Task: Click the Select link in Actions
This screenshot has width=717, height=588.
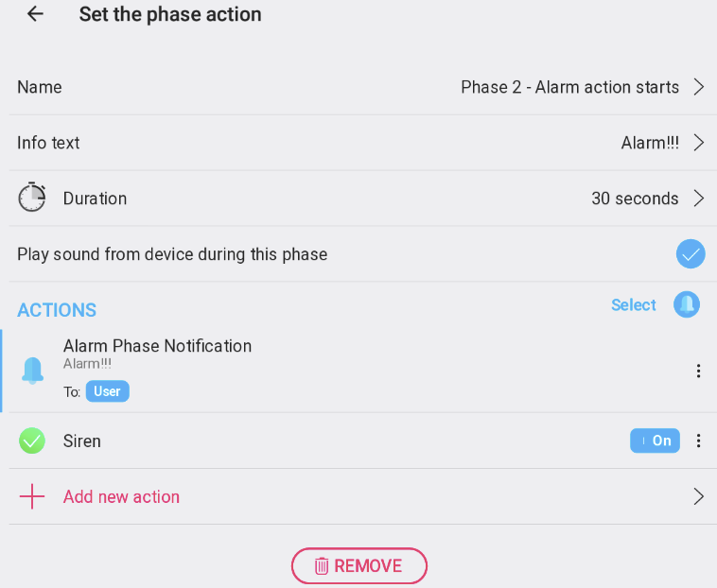Action: click(634, 304)
